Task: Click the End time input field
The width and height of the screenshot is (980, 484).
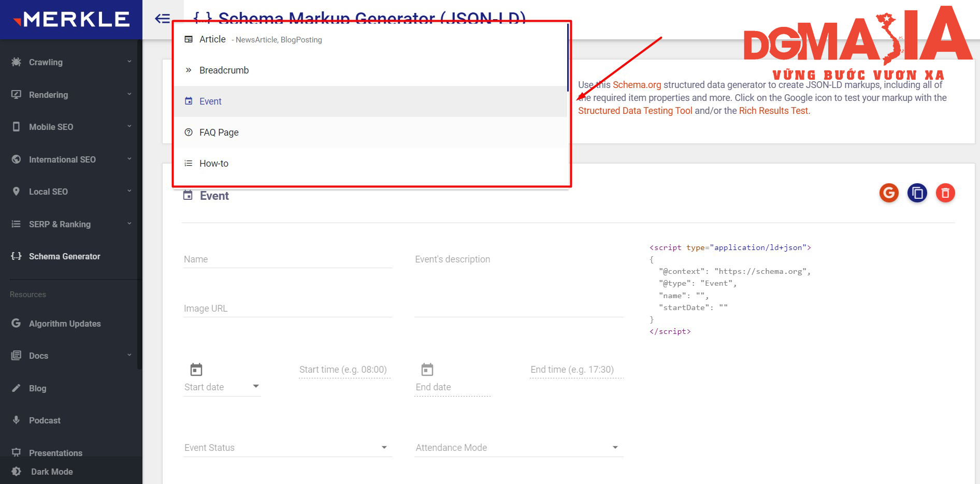Action: pyautogui.click(x=577, y=370)
